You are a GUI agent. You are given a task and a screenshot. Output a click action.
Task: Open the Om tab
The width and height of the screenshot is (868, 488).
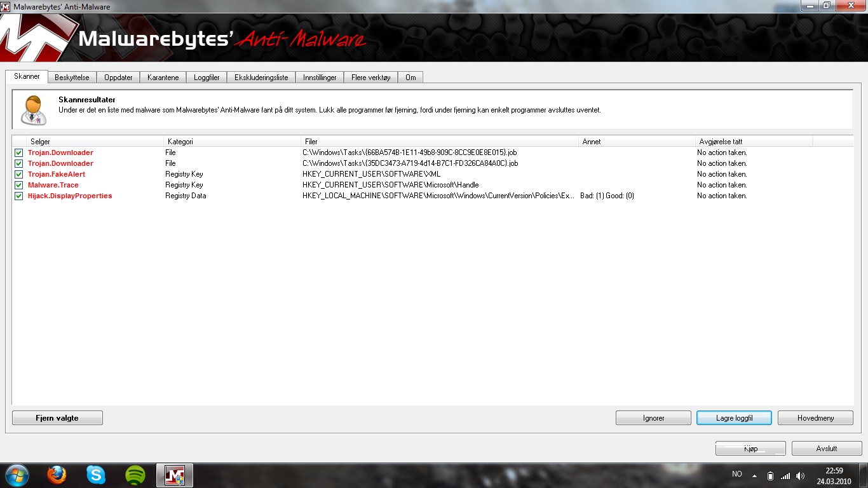410,78
